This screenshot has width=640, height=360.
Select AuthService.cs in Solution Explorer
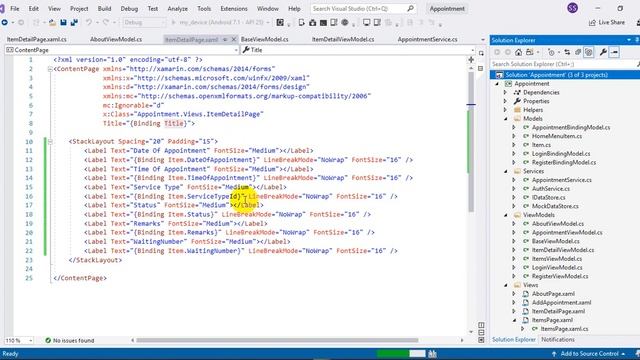[x=551, y=189]
